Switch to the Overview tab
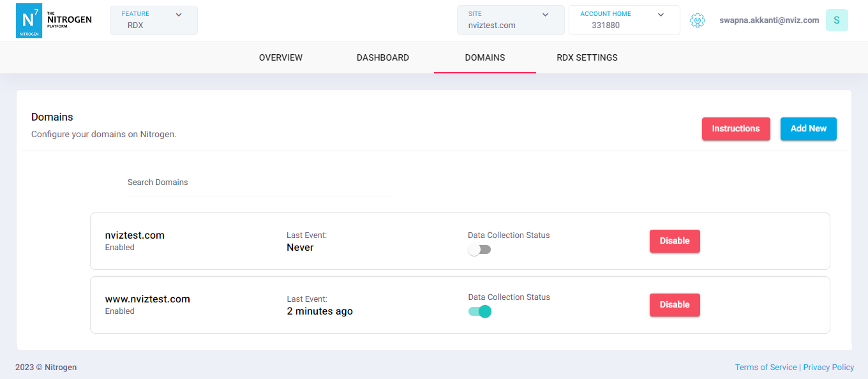 (x=280, y=57)
